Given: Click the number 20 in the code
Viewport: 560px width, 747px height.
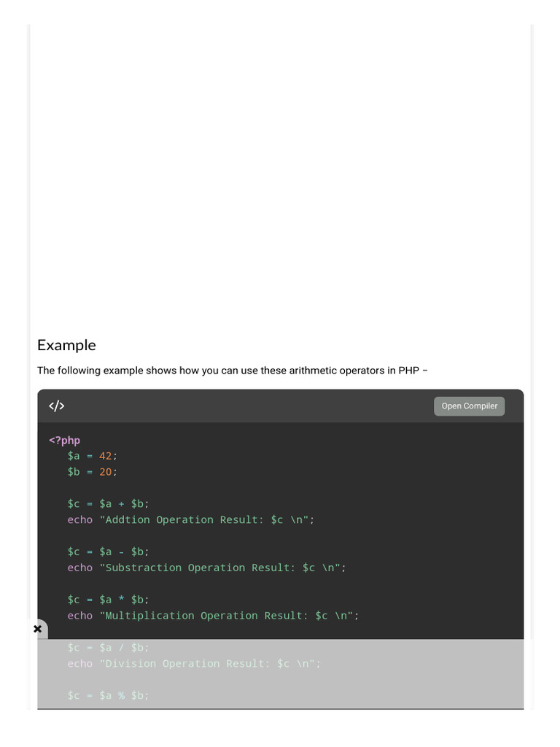Looking at the screenshot, I should (106, 472).
